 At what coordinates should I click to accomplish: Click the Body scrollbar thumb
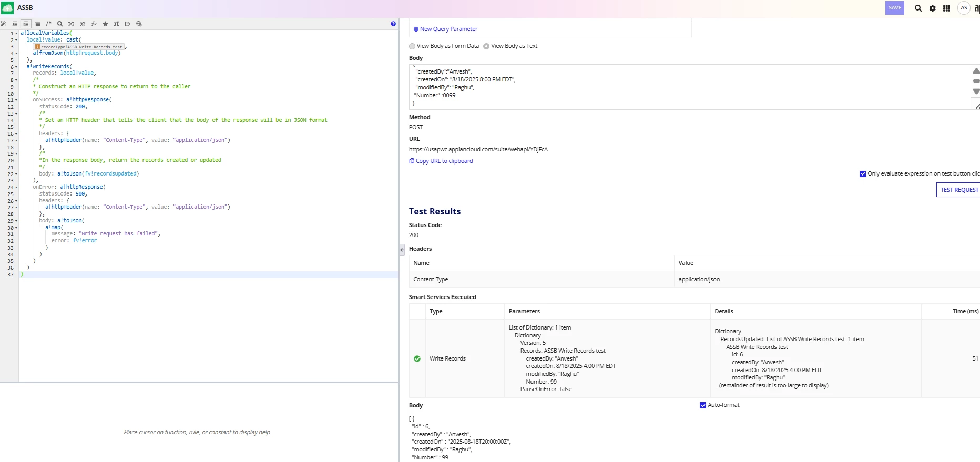[976, 81]
